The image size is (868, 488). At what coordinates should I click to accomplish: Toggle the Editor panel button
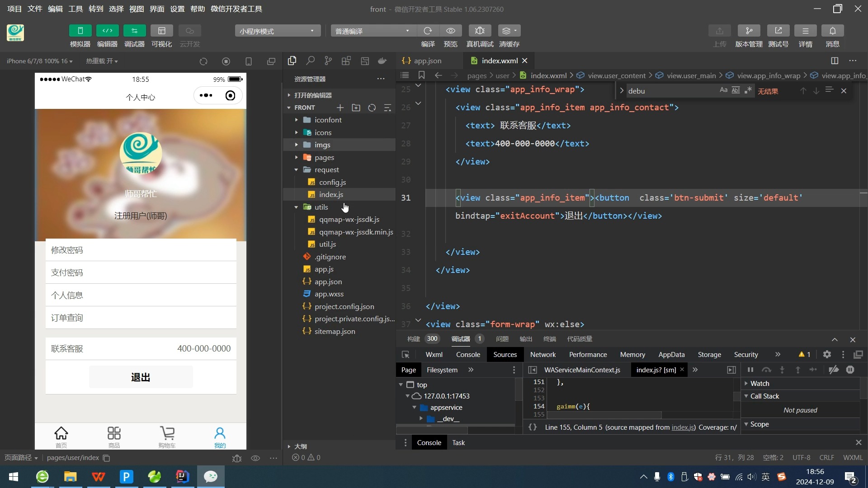pyautogui.click(x=107, y=31)
